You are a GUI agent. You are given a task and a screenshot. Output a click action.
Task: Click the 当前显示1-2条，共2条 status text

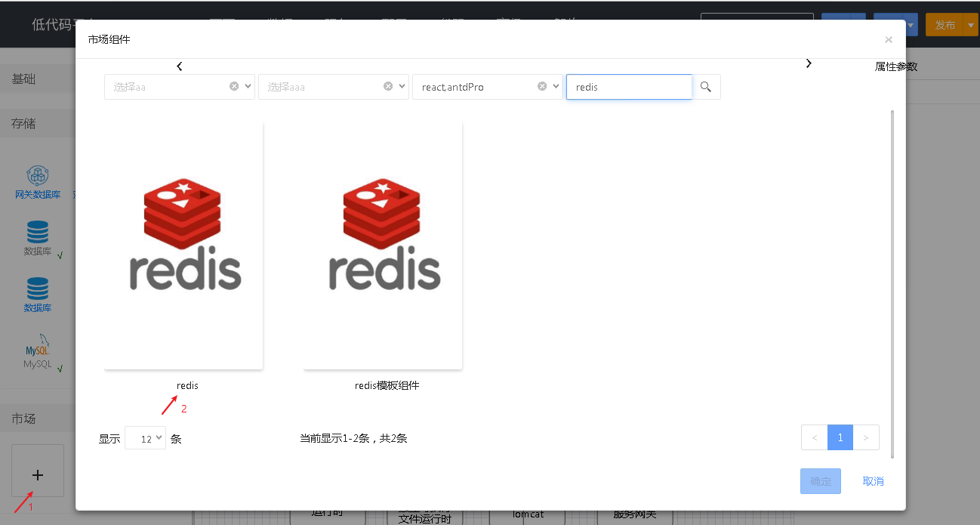pos(353,438)
